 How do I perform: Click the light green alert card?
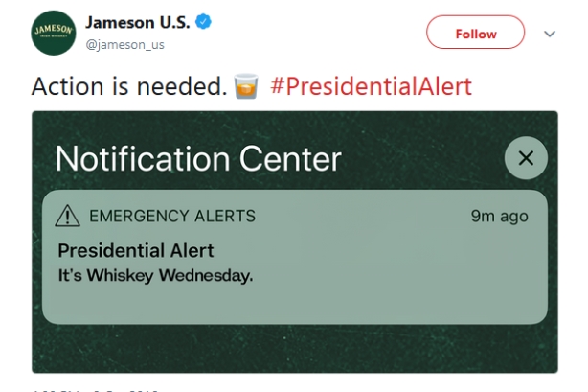[x=295, y=257]
